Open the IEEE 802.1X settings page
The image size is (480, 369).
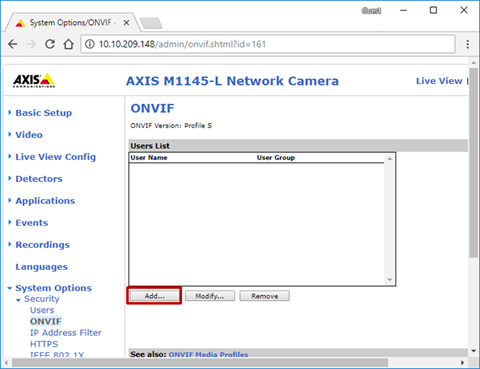57,354
